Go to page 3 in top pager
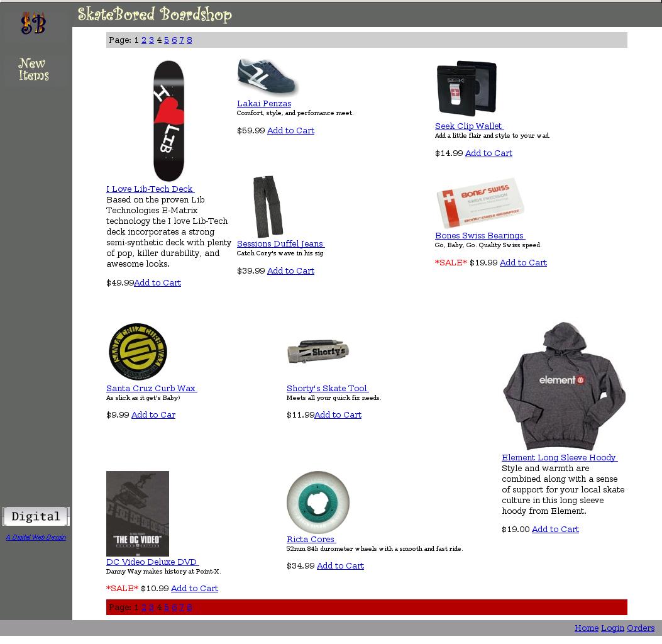The width and height of the screenshot is (662, 644). click(152, 40)
